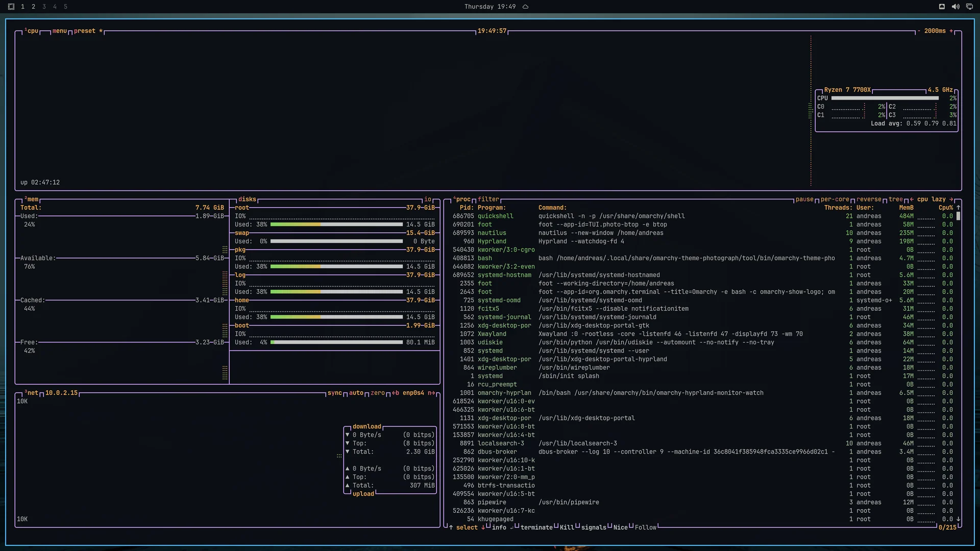Screen dimensions: 980x551
Task: Change sorting with right arrow after cpu lazy
Action: pos(951,199)
